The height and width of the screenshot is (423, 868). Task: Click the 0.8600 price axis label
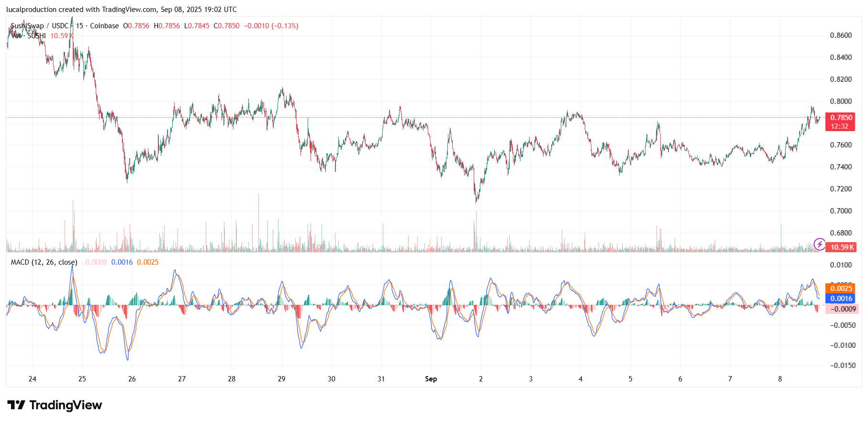(841, 35)
